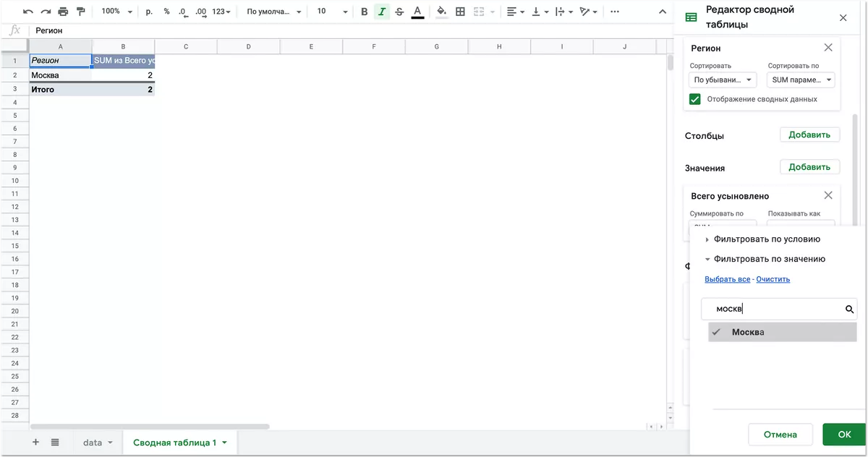Increase decimal places (.00 icon)
Image resolution: width=868 pixels, height=457 pixels.
click(x=201, y=12)
